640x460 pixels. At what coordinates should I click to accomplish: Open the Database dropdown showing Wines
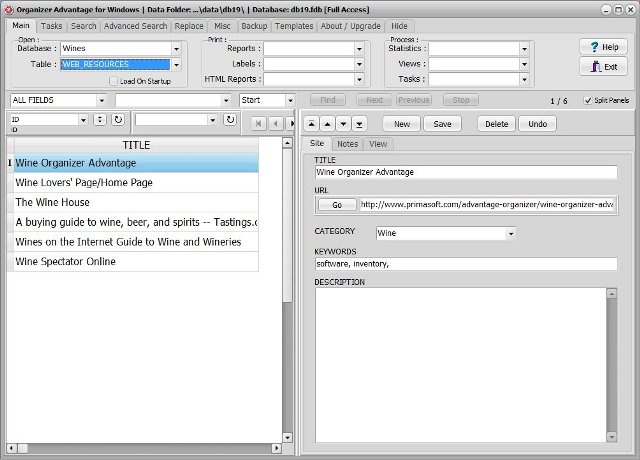click(x=176, y=49)
